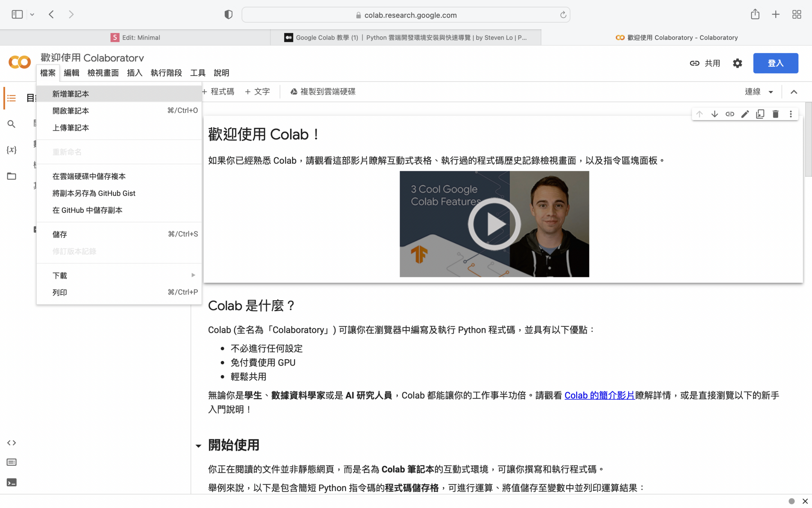Select 新增筆記本 from the file menu
Screen dimensions: 812x508
71,94
